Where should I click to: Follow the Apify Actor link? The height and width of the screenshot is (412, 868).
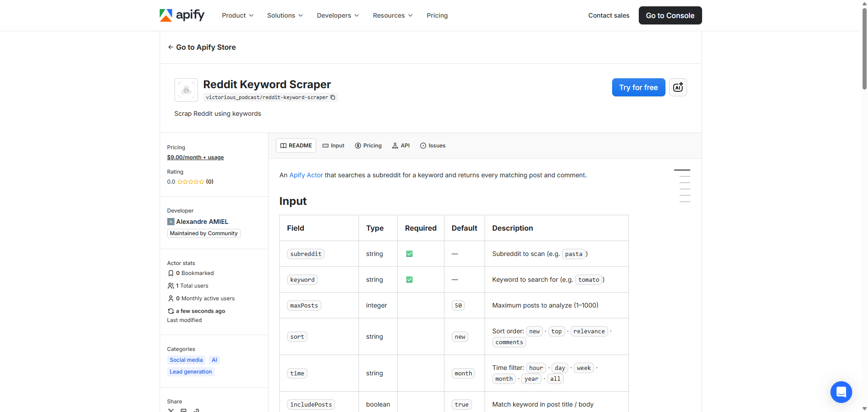pyautogui.click(x=306, y=175)
